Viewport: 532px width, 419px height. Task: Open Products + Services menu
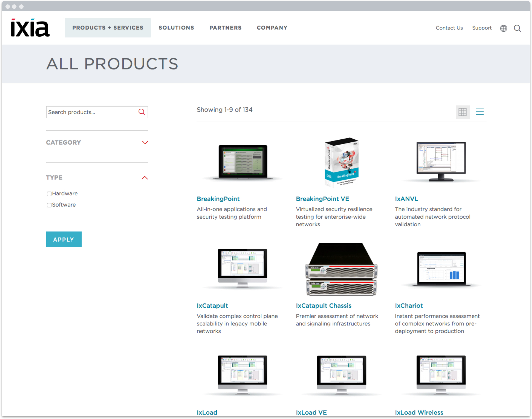pos(108,28)
